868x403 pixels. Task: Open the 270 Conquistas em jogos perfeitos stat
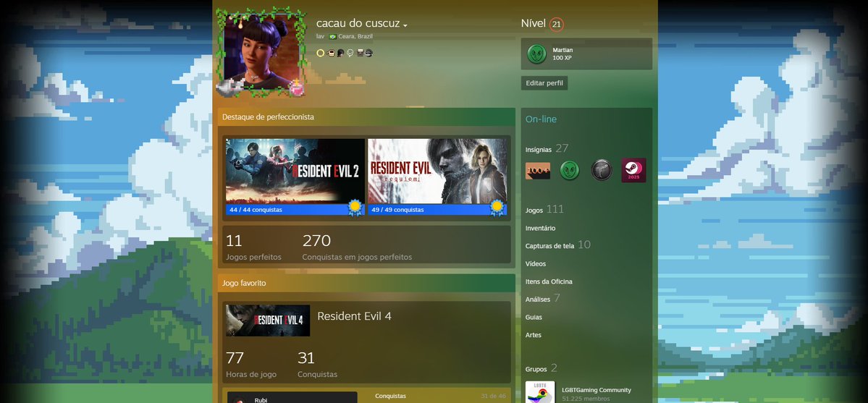(357, 247)
